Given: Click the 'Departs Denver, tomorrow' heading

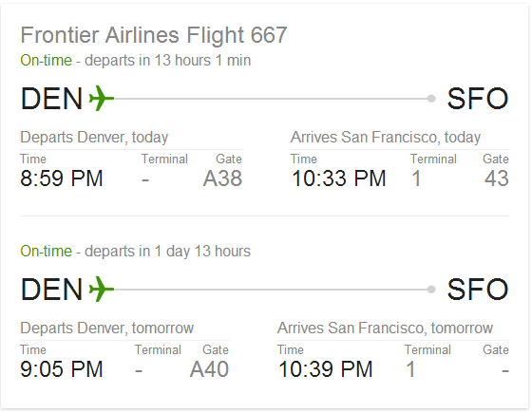Looking at the screenshot, I should point(106,328).
